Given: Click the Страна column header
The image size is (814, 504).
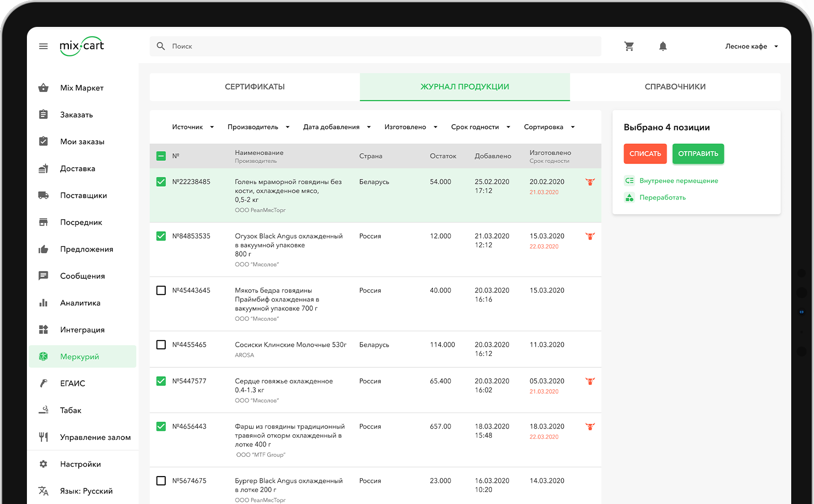Looking at the screenshot, I should (371, 156).
